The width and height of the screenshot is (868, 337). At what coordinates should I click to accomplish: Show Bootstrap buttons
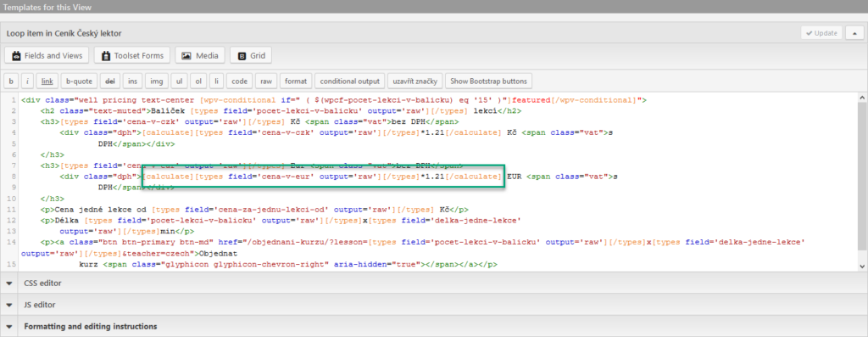(489, 81)
